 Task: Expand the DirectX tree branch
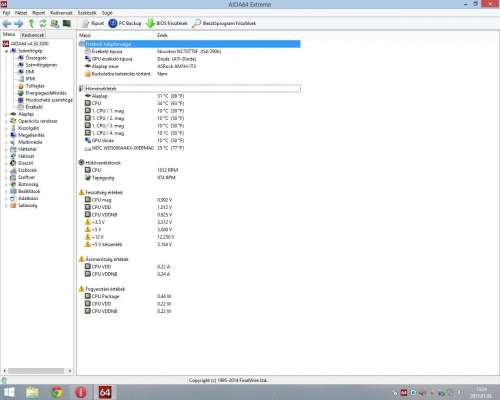coord(6,163)
